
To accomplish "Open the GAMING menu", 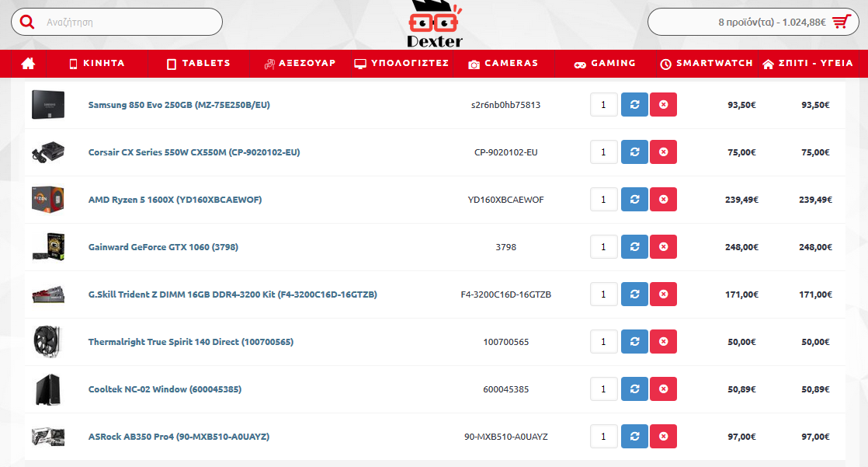I will (x=605, y=63).
